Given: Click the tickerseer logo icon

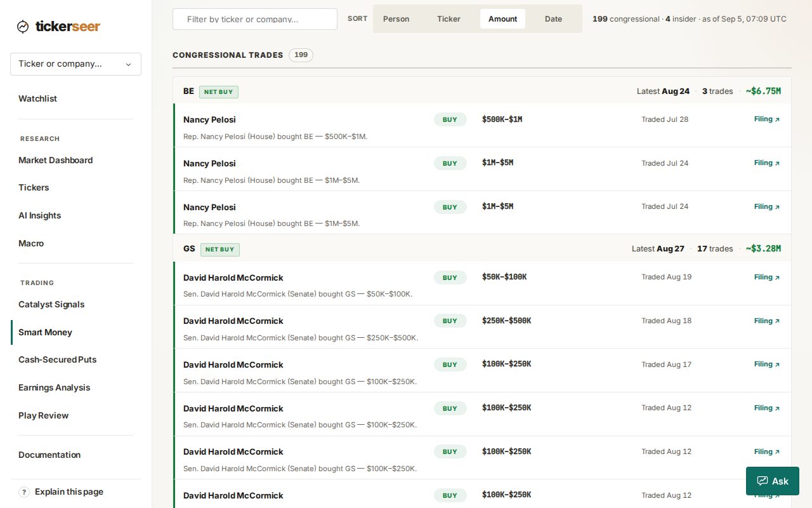Looking at the screenshot, I should click(x=23, y=27).
